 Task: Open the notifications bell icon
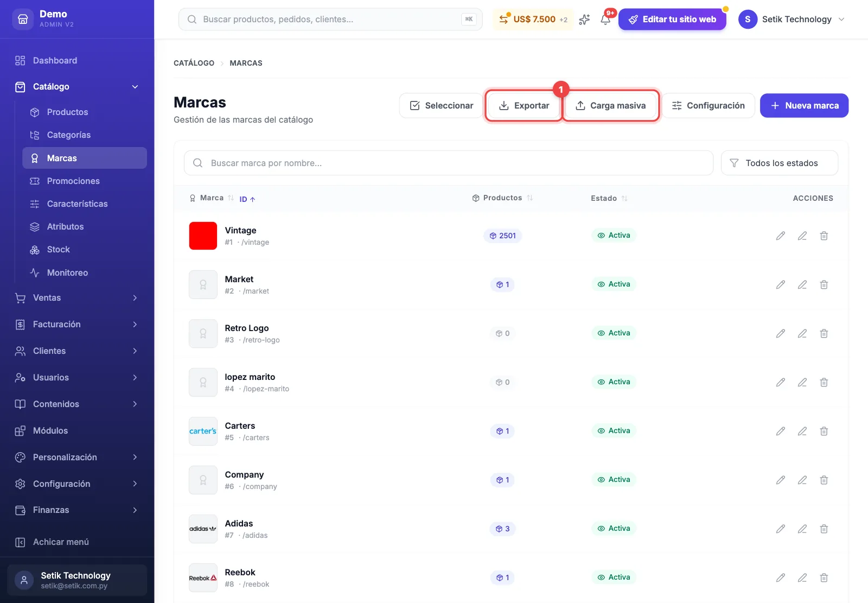coord(605,20)
